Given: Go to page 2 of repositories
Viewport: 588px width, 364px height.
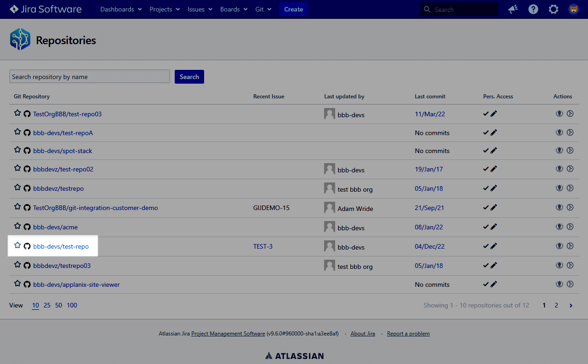Looking at the screenshot, I should pyautogui.click(x=556, y=305).
